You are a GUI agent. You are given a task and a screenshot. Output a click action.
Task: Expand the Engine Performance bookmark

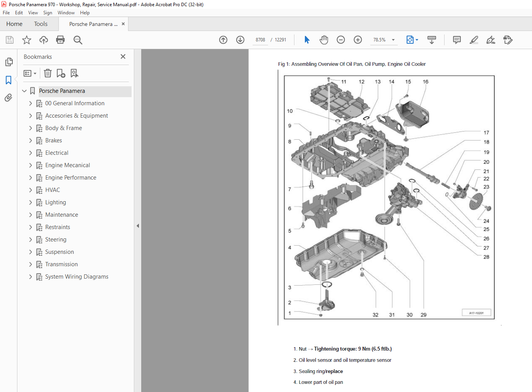tap(31, 178)
